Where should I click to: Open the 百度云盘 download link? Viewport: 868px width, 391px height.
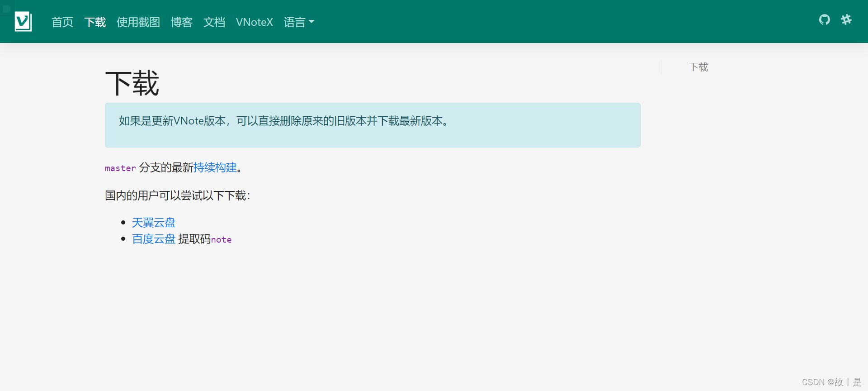pyautogui.click(x=154, y=239)
